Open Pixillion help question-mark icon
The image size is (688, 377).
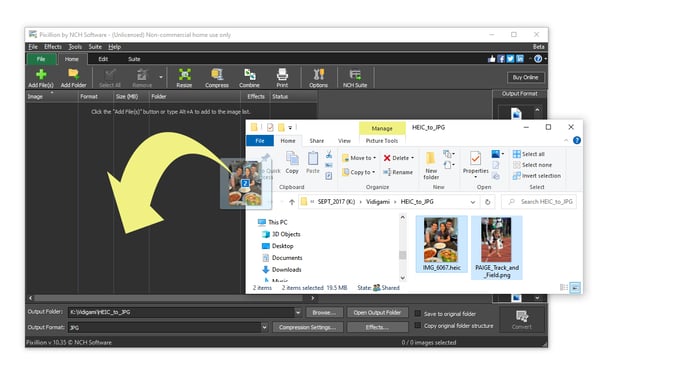point(538,59)
